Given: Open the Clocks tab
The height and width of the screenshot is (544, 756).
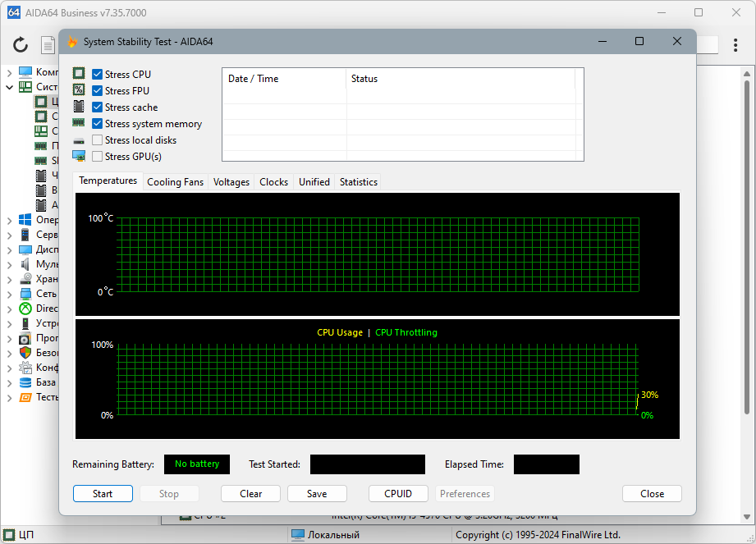Looking at the screenshot, I should coord(273,181).
